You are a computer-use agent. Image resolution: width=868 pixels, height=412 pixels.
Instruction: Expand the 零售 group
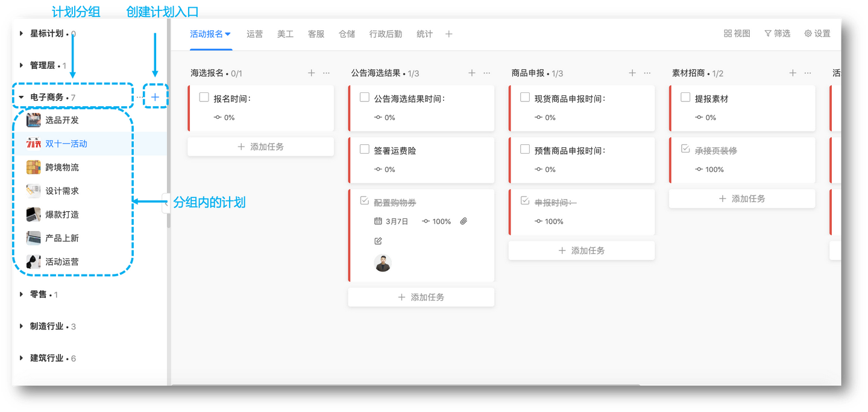22,294
